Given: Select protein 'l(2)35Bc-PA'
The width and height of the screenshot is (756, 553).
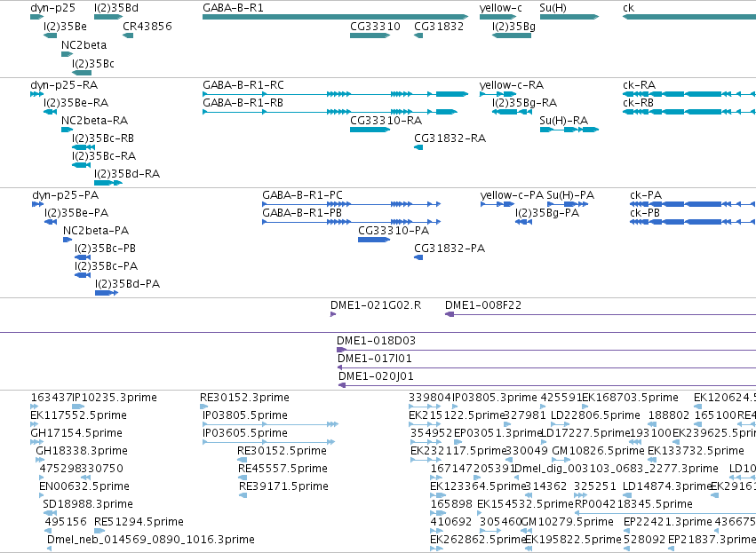Looking at the screenshot, I should [106, 267].
